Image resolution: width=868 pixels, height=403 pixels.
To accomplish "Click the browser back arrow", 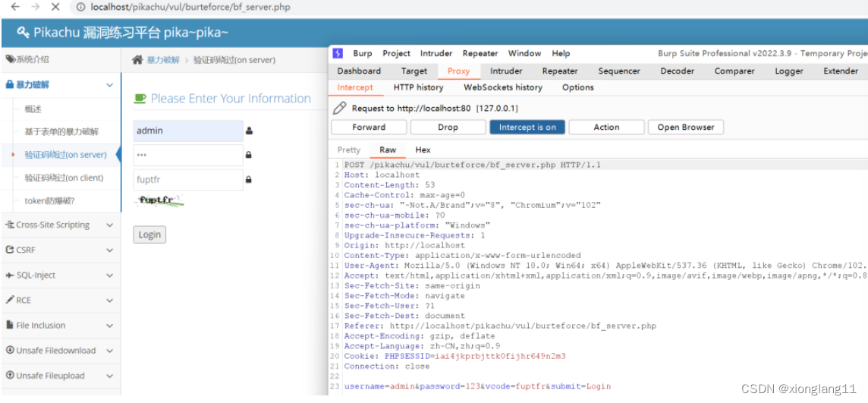I will [15, 7].
